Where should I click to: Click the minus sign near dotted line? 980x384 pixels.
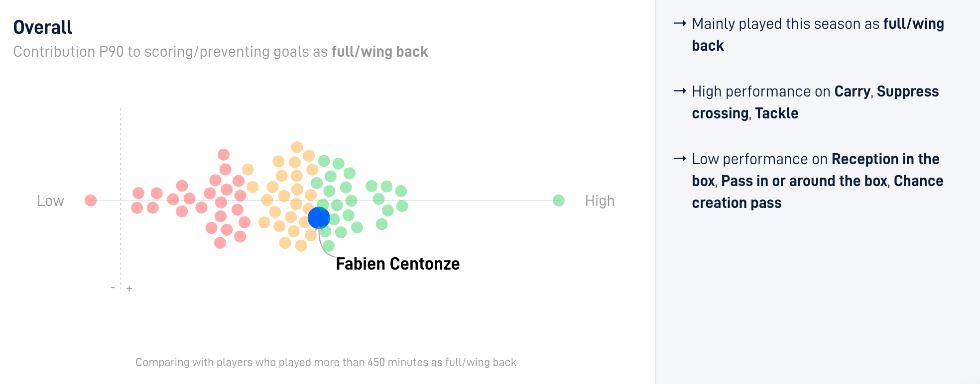pos(113,288)
